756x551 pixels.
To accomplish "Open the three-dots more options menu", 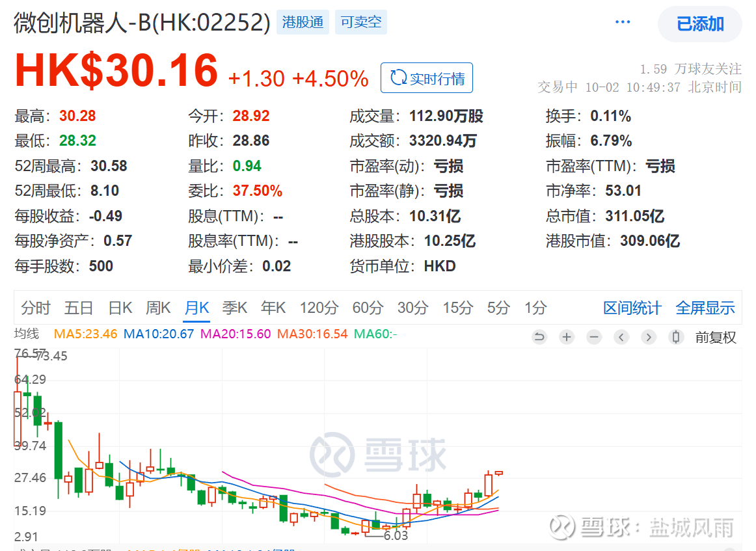I will 623,22.
